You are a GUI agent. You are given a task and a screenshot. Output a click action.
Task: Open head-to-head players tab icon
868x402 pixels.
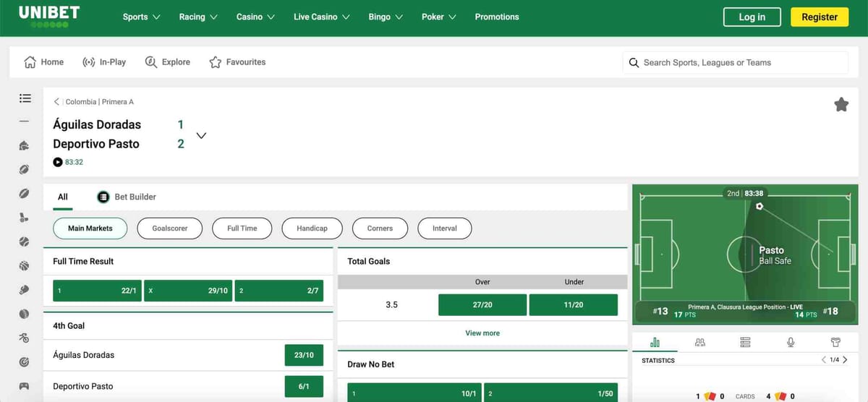(700, 342)
